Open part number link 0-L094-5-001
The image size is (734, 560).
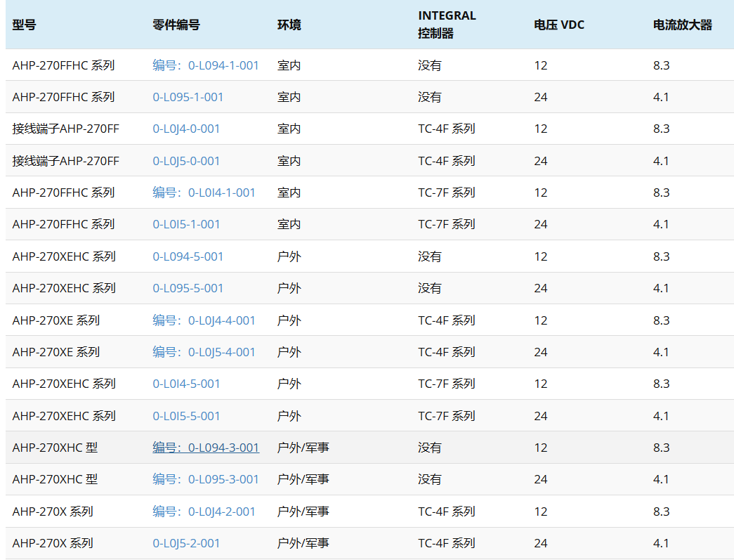188,256
